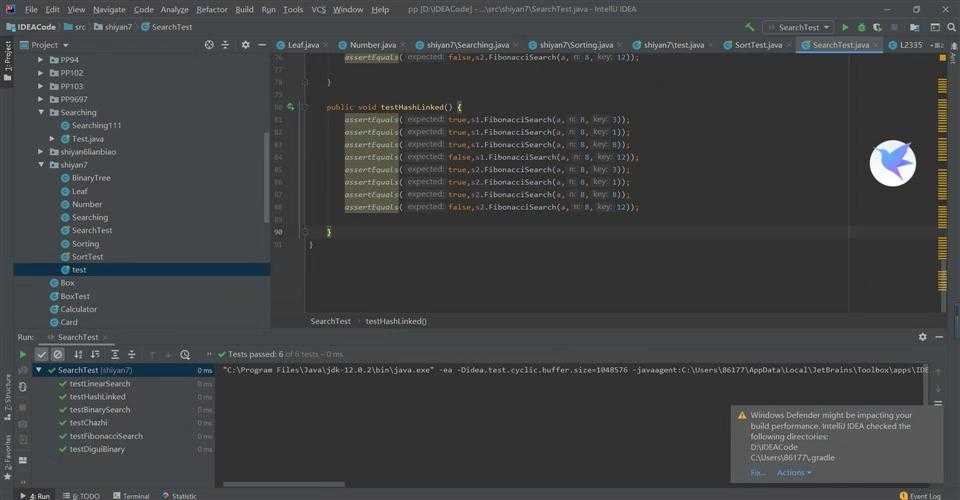Sort test results alphabetically

click(78, 354)
